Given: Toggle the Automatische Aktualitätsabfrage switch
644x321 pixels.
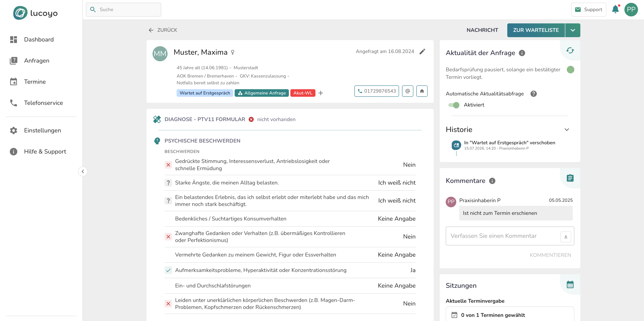Looking at the screenshot, I should tap(453, 105).
